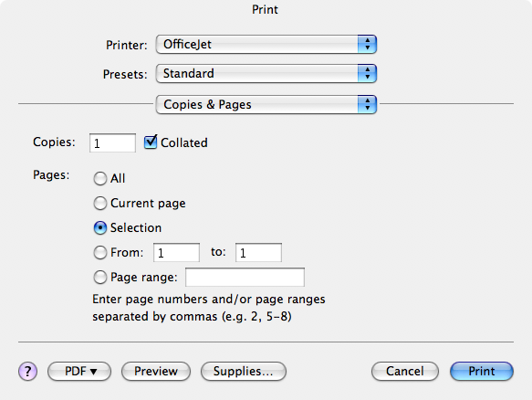Click into the Copies number field

(112, 143)
